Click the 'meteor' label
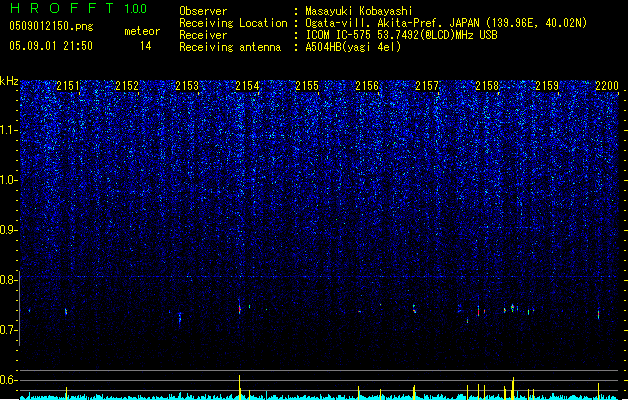 click(x=142, y=31)
